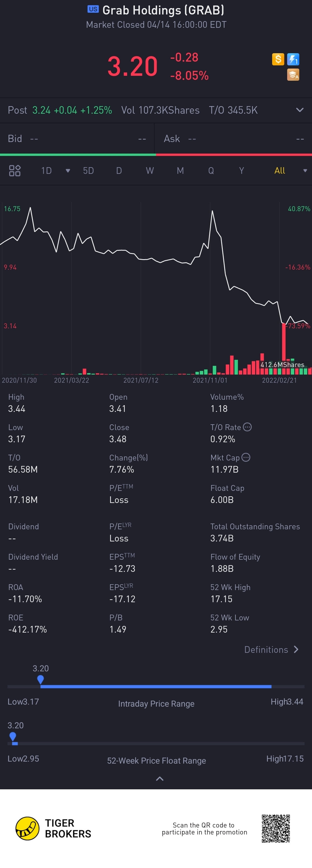The height and width of the screenshot is (868, 312).
Task: Tap the 52 Wk Low 2.95 statistic
Action: click(230, 623)
